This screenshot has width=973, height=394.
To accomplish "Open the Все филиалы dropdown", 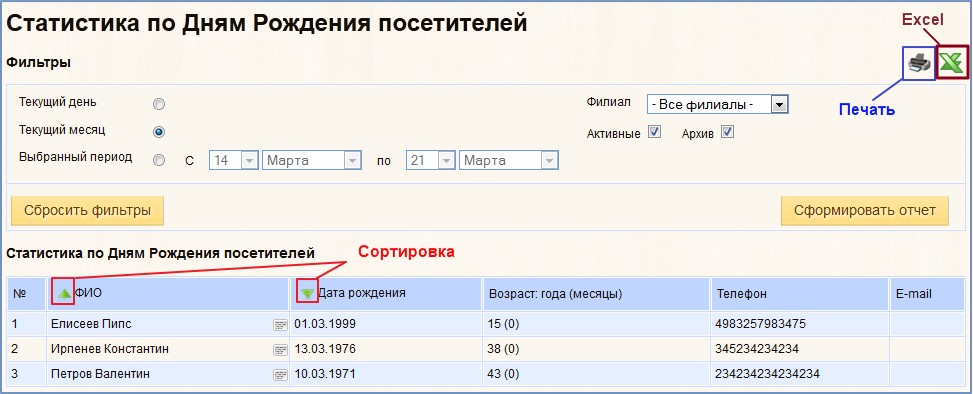I will coord(717,104).
